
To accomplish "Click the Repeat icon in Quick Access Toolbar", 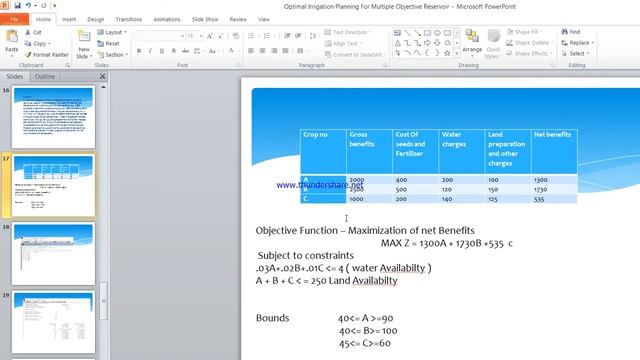I will tap(44, 6).
